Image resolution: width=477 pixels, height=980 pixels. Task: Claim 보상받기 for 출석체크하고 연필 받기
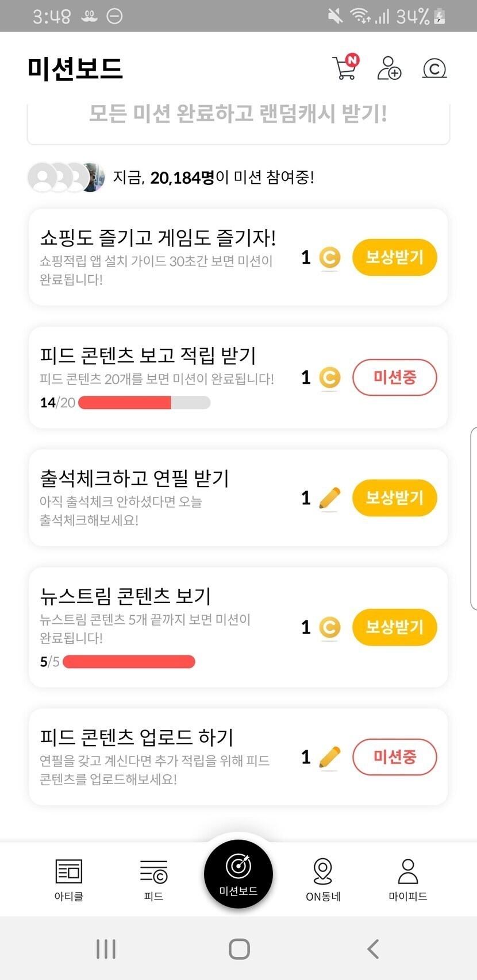click(x=394, y=497)
